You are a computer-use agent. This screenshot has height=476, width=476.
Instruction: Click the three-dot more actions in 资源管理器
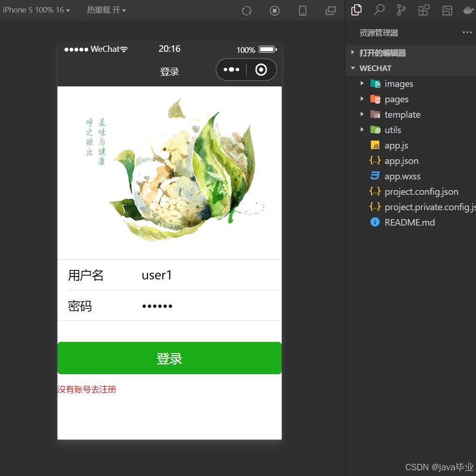click(467, 32)
